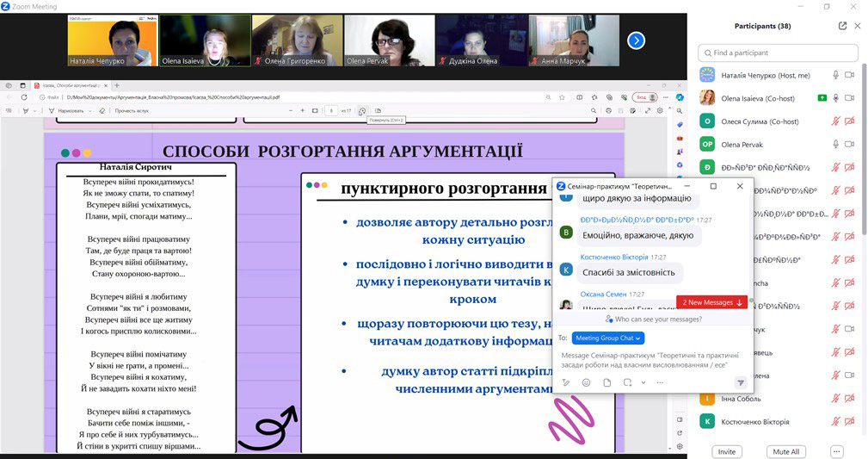
Task: Mute Olena Pervak's microphone in participants list
Action: [836, 144]
